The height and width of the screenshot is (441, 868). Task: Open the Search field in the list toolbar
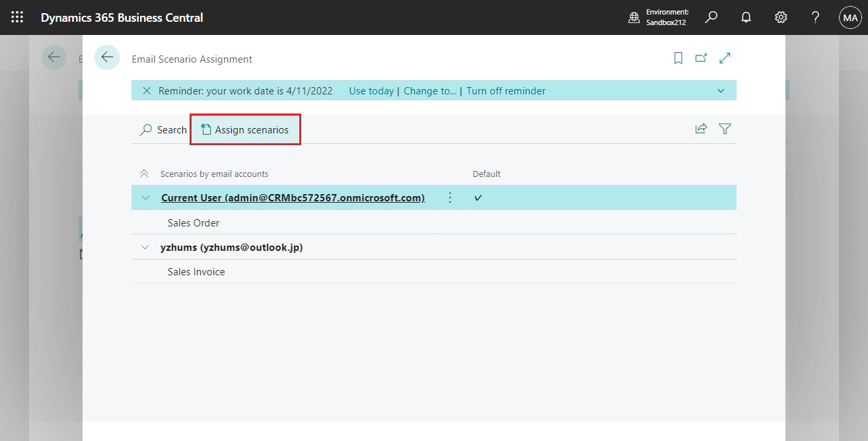(x=162, y=129)
